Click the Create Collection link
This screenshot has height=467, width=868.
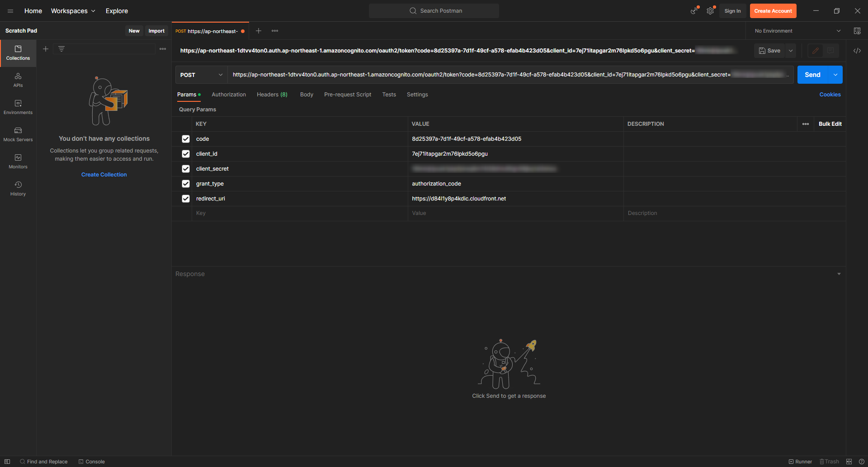(104, 175)
